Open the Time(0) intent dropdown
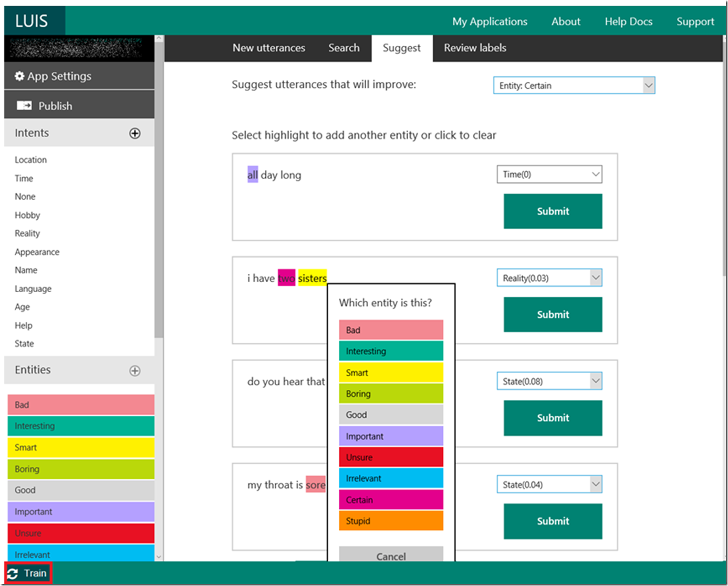This screenshot has width=728, height=586. pos(549,174)
